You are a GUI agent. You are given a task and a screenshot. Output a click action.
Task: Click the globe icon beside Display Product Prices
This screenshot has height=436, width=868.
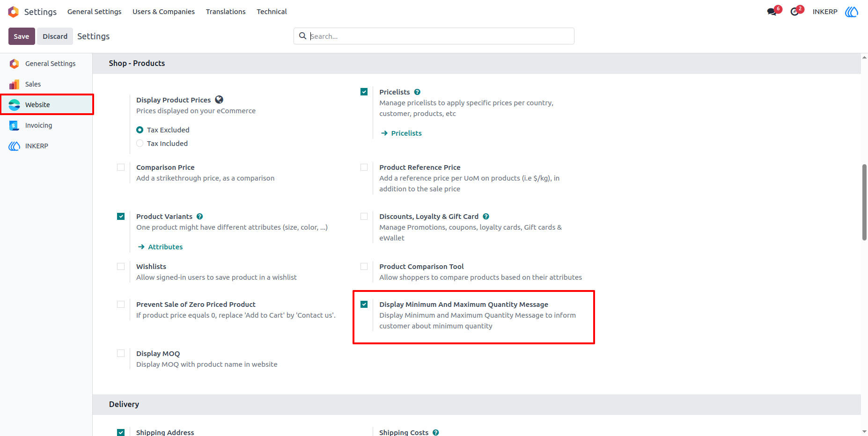point(219,100)
